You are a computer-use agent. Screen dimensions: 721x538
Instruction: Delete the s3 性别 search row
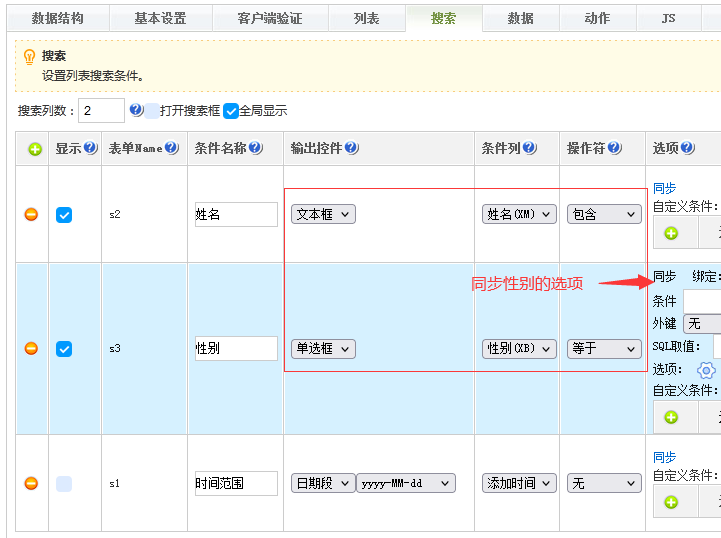(x=31, y=348)
